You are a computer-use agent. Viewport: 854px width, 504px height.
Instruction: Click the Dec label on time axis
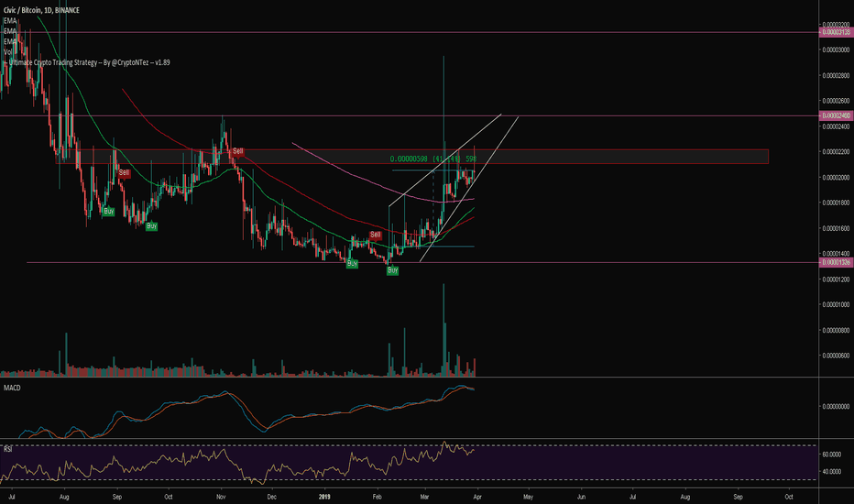[x=271, y=497]
